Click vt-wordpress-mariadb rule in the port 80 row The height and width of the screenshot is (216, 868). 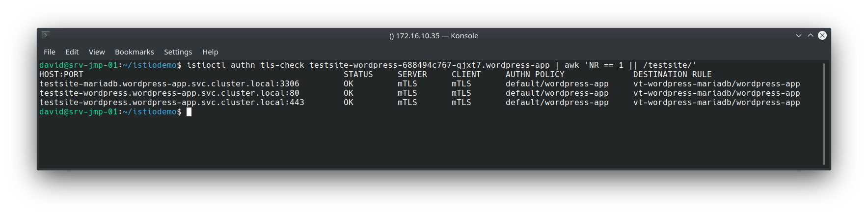[x=717, y=93]
